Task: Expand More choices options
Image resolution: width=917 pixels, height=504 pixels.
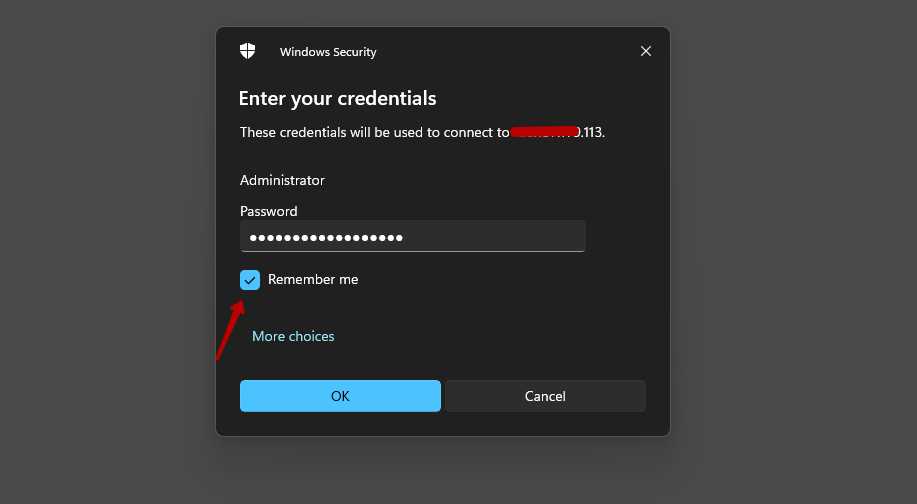Action: click(293, 336)
